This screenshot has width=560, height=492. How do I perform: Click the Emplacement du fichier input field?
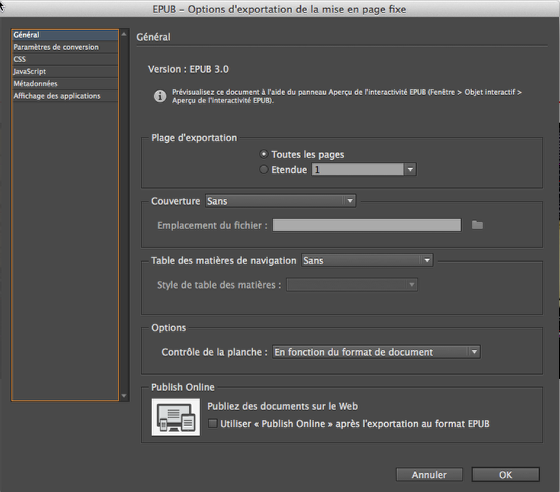[x=367, y=225]
